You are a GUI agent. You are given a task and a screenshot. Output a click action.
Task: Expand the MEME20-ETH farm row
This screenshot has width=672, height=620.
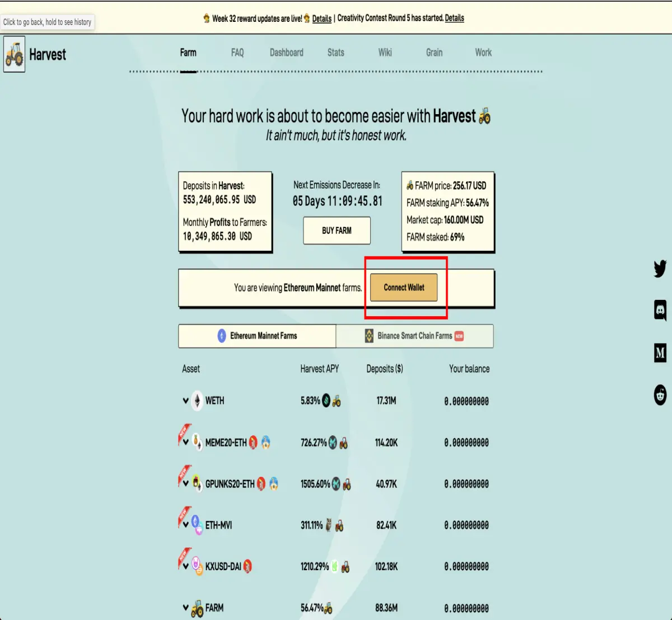(x=185, y=442)
